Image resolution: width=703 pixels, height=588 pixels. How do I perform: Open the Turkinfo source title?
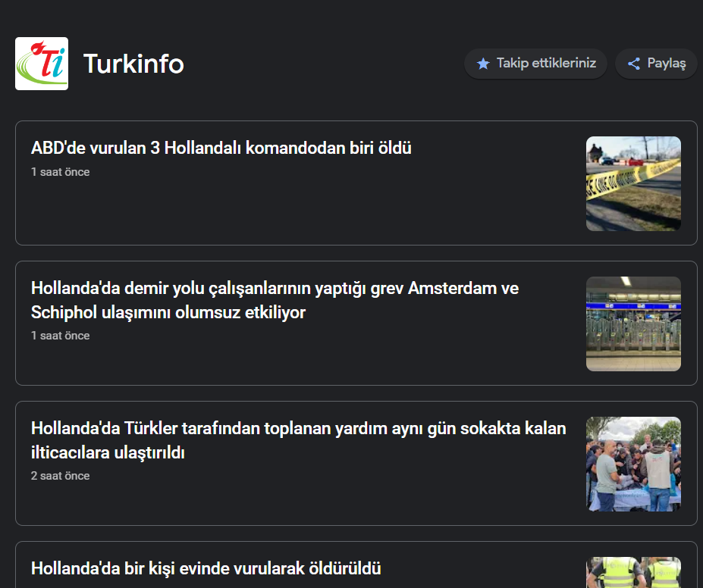point(133,64)
